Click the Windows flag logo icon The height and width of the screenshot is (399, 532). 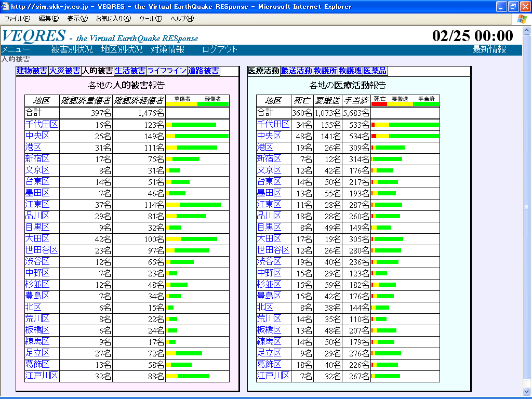click(x=521, y=19)
